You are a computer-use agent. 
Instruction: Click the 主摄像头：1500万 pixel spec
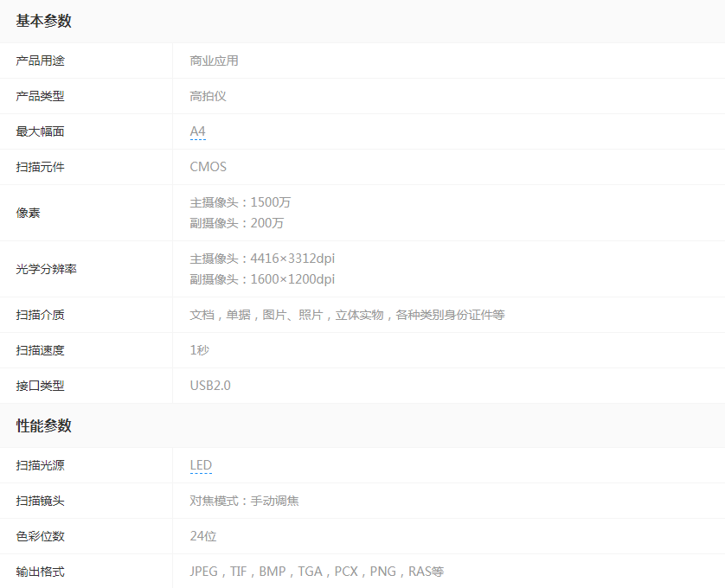click(241, 201)
